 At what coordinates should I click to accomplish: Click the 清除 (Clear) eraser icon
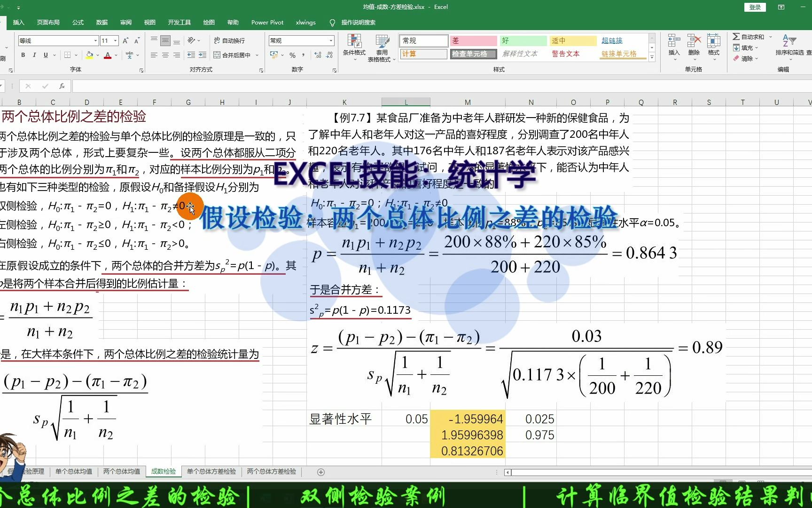click(x=736, y=58)
